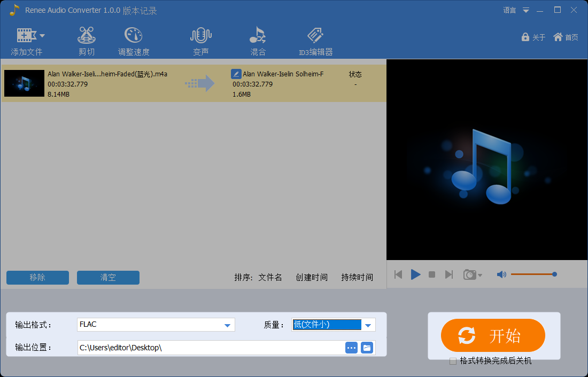Viewport: 588px width, 377px height.
Task: Skip to previous track
Action: tap(398, 274)
